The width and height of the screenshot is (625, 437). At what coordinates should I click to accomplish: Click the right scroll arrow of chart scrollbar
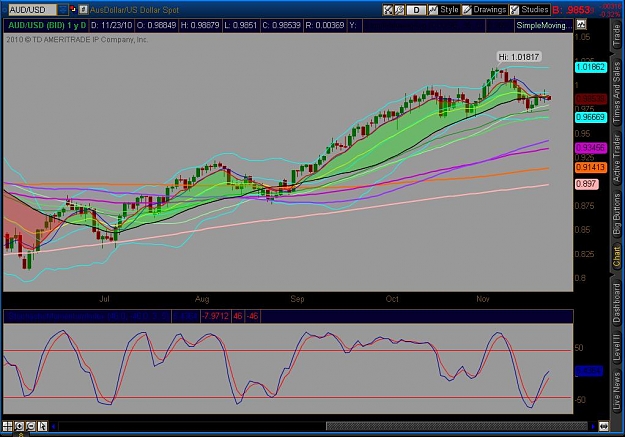click(593, 426)
